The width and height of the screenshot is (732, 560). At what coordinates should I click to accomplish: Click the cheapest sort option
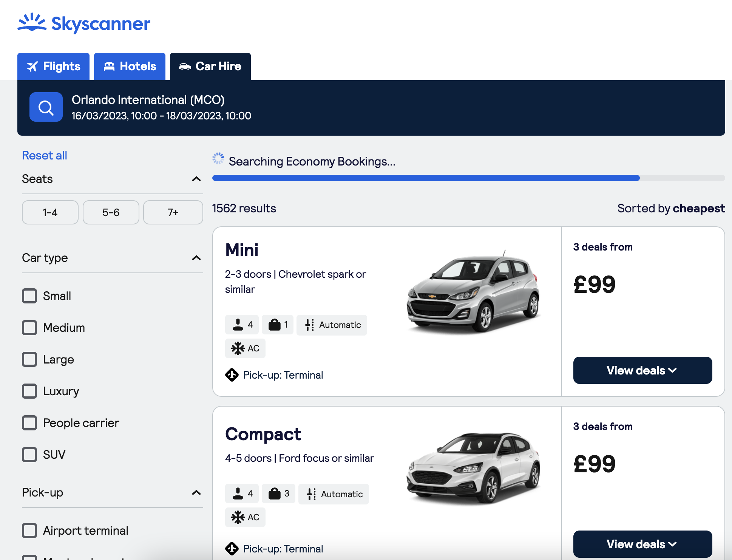point(699,208)
